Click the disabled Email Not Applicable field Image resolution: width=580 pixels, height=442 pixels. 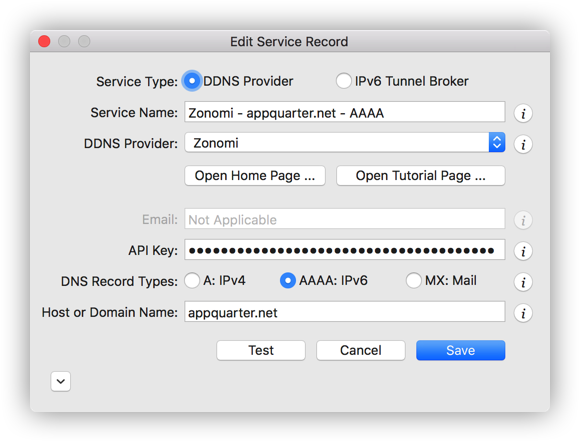[345, 219]
